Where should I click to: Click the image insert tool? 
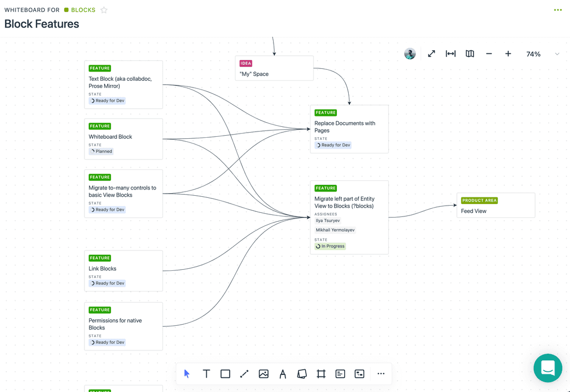(264, 374)
